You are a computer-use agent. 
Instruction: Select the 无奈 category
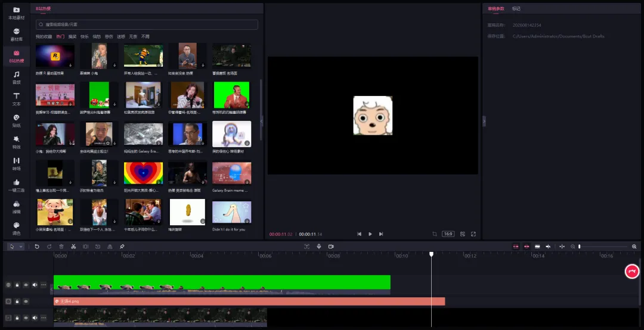coord(133,36)
